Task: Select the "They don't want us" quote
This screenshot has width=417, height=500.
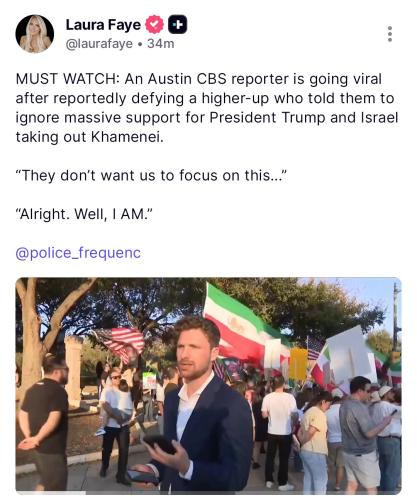Action: pyautogui.click(x=151, y=175)
